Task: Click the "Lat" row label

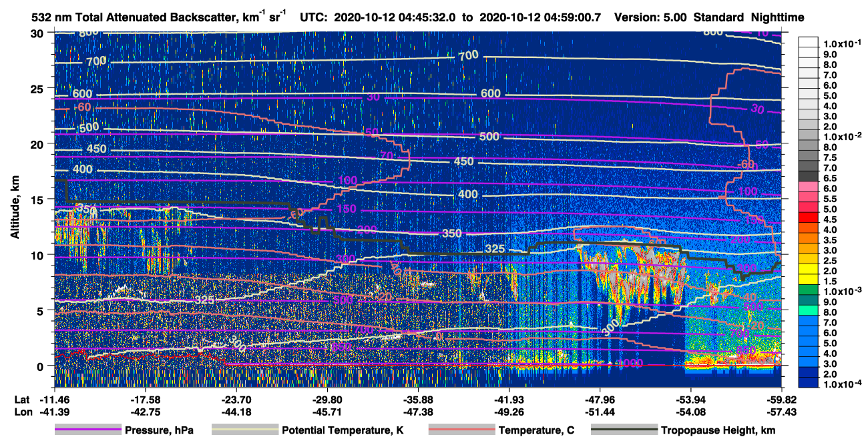Action: tap(22, 400)
